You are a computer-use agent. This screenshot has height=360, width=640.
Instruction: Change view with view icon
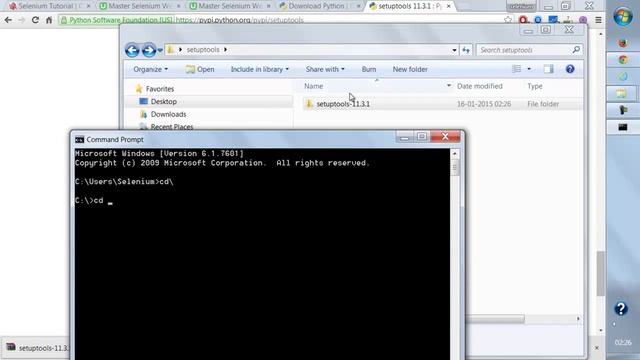[516, 69]
